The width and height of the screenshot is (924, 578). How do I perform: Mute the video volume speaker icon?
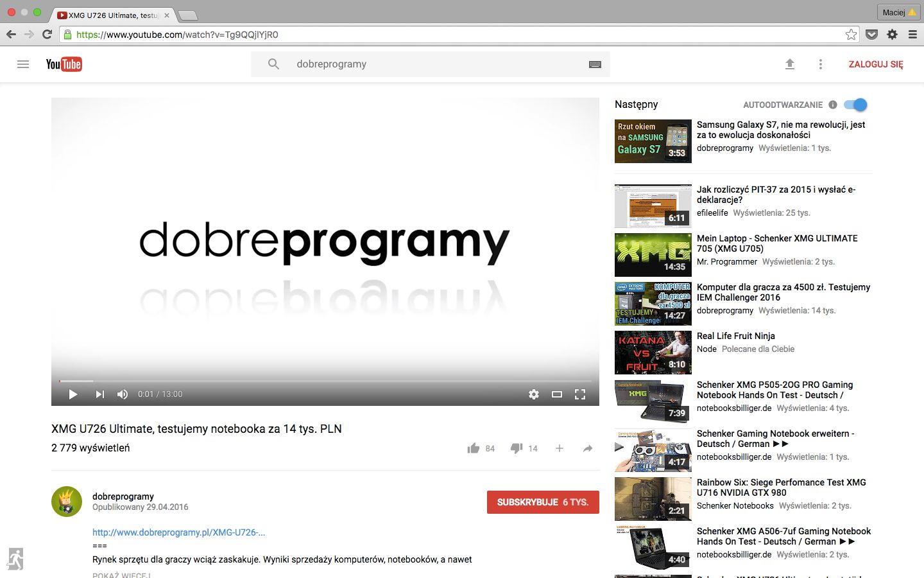pyautogui.click(x=123, y=394)
